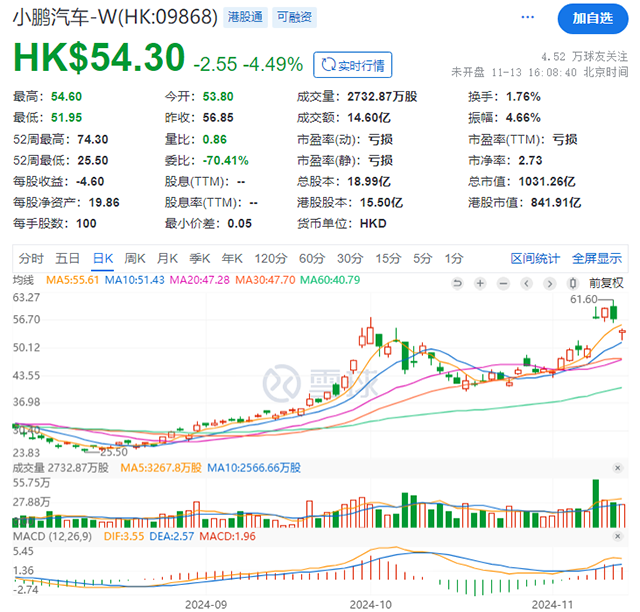Switch to the 分时 chart tab
The width and height of the screenshot is (640, 612).
click(31, 258)
